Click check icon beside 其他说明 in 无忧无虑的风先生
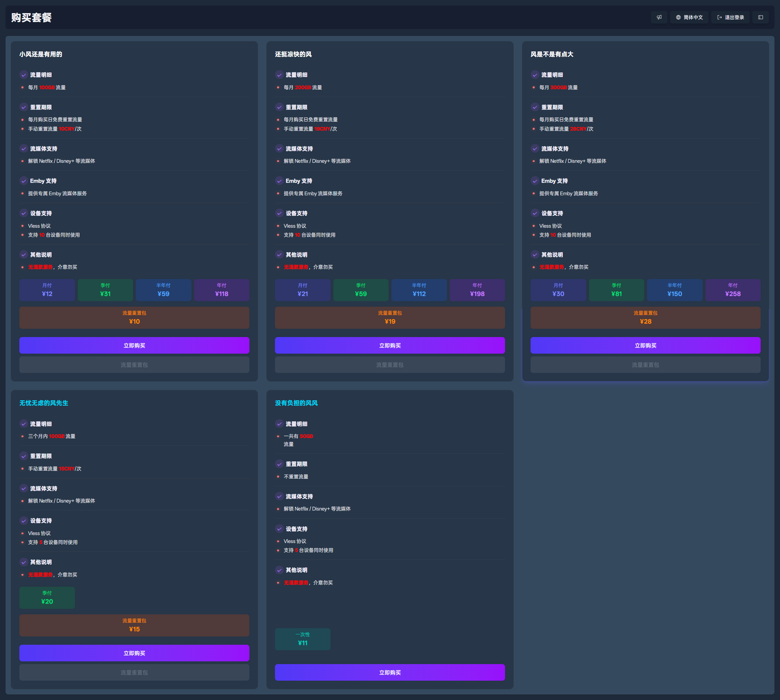Screen dimensions: 780x700 [x=23, y=562]
